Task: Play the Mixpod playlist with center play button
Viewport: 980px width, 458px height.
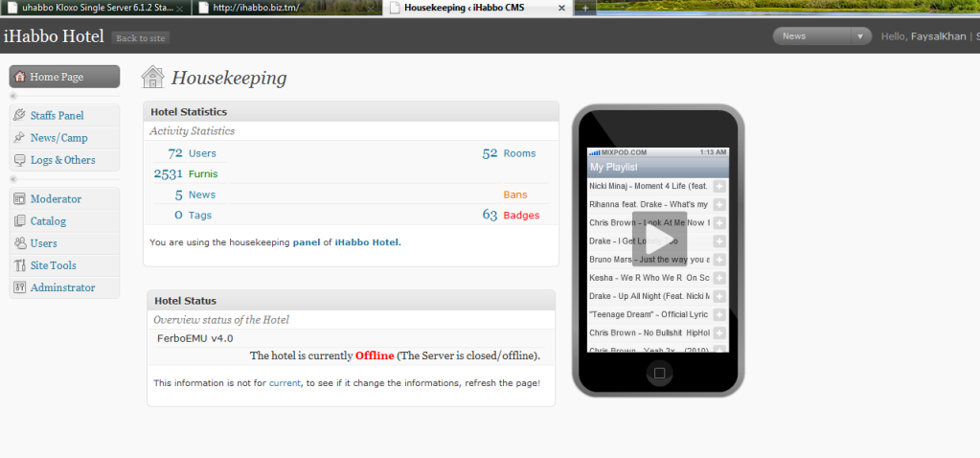Action: click(x=658, y=240)
